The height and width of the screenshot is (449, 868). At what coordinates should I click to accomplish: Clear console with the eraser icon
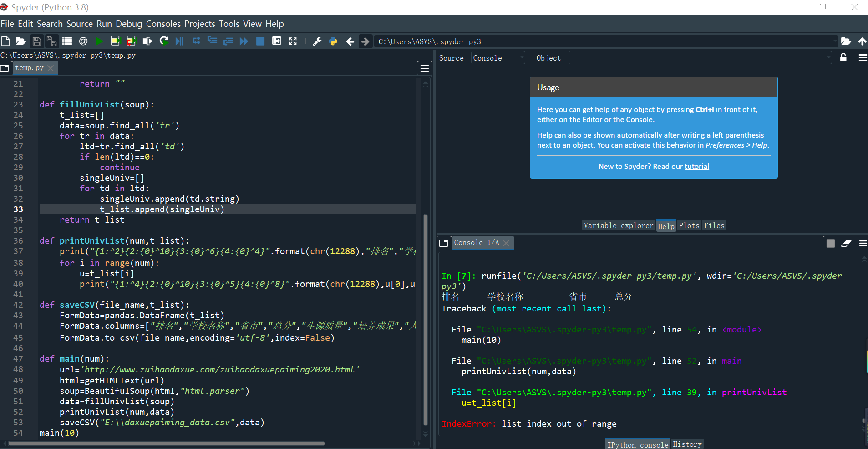[x=846, y=243]
